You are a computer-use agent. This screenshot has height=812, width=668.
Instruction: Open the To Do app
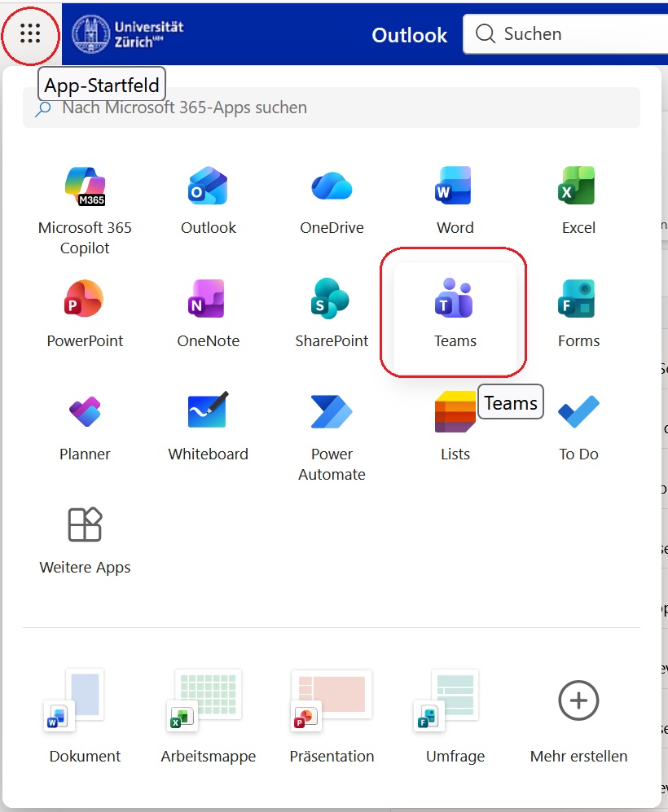click(578, 422)
